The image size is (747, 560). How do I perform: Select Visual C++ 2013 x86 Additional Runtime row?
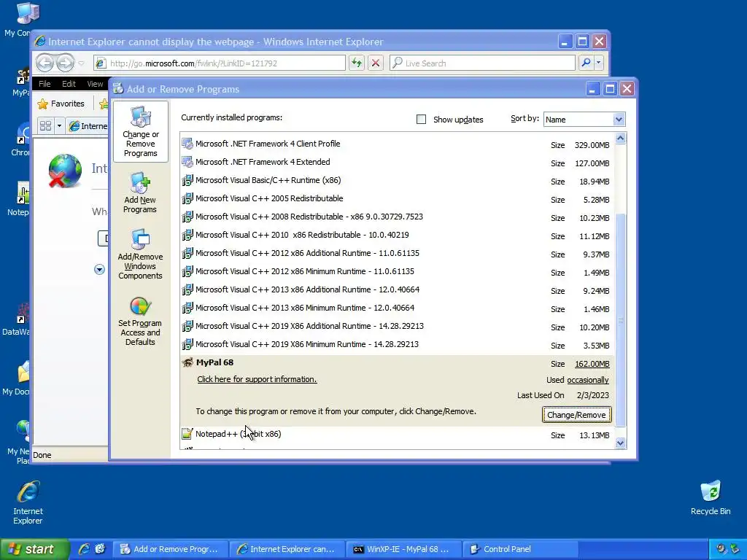(398, 290)
